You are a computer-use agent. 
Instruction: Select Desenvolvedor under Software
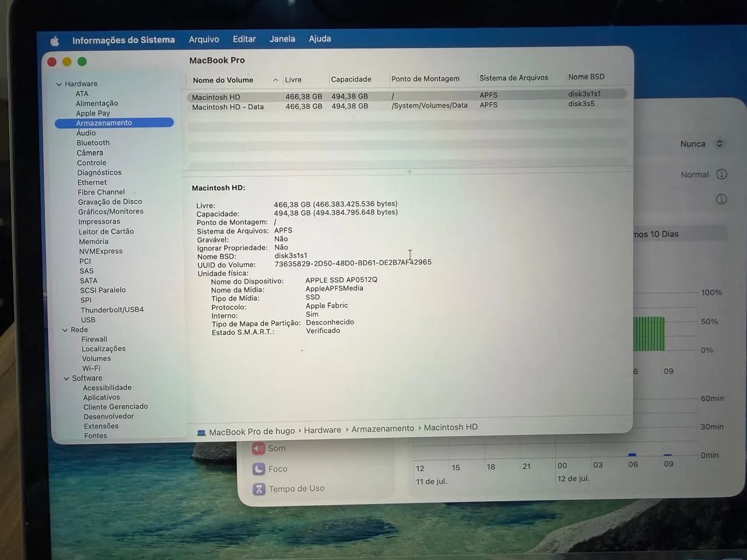(109, 416)
